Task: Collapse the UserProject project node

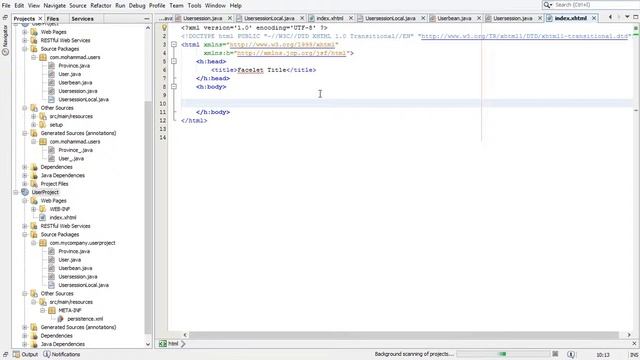Action: tap(16, 192)
